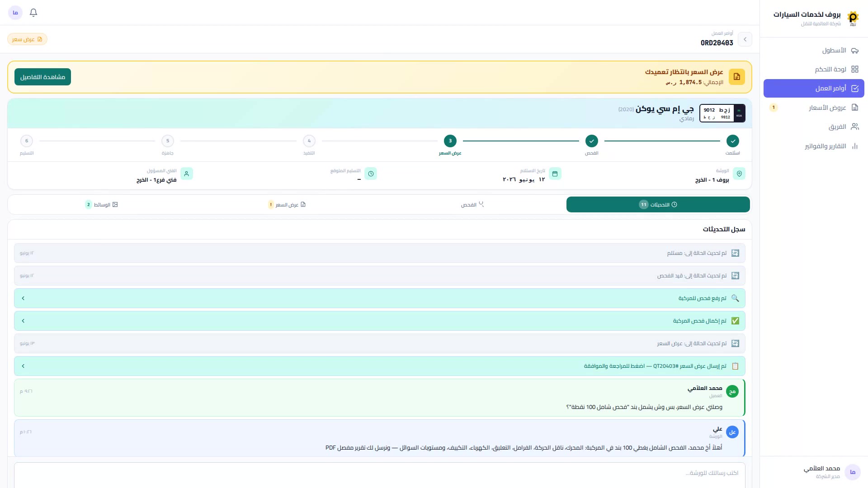Click the green checkmark on inspection completed row
The width and height of the screenshot is (868, 488).
[x=735, y=321]
